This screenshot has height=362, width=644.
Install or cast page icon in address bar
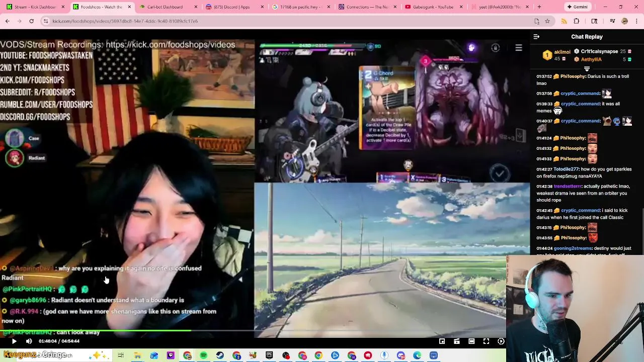click(x=537, y=21)
